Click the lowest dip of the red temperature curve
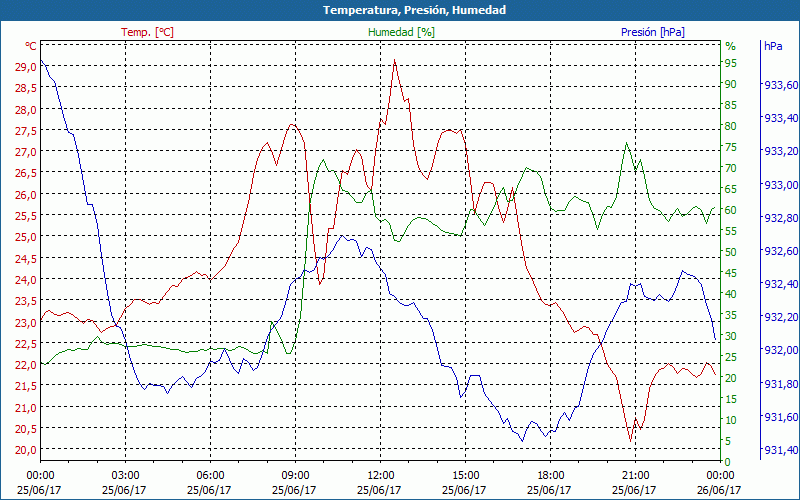 (x=630, y=440)
